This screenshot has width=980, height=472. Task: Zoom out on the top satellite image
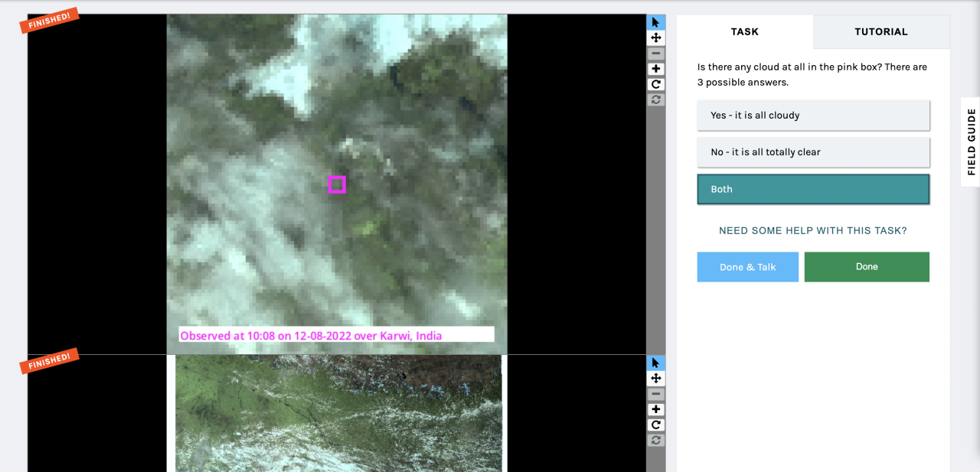point(656,54)
